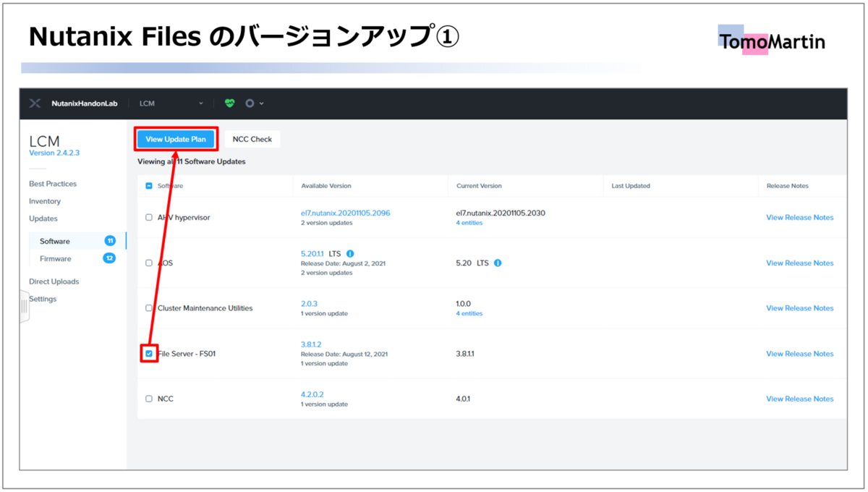View Release Notes for Cluster Maintenance Utilities
The height and width of the screenshot is (492, 868).
[x=800, y=308]
